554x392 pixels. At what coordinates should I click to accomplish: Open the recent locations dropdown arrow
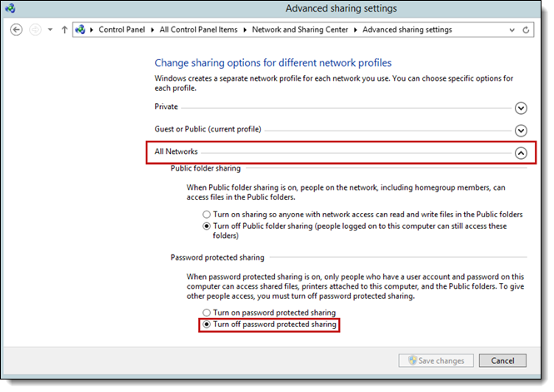(x=50, y=30)
